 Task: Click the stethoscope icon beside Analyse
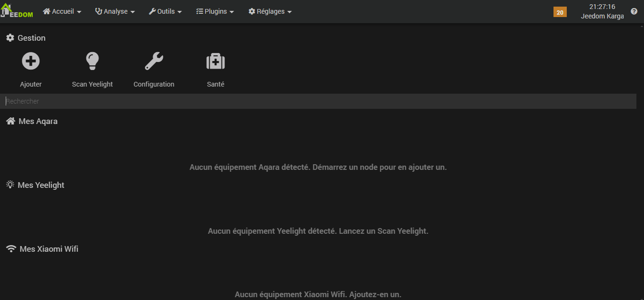(99, 11)
